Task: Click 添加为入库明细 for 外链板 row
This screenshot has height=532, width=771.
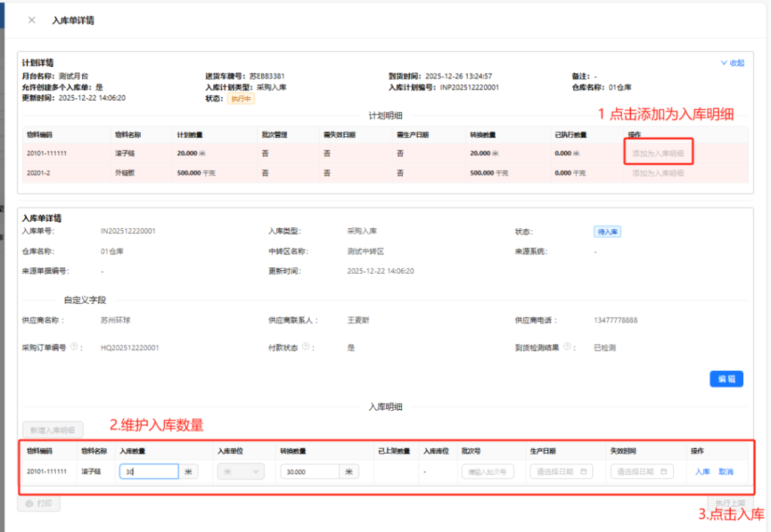Action: coord(658,173)
